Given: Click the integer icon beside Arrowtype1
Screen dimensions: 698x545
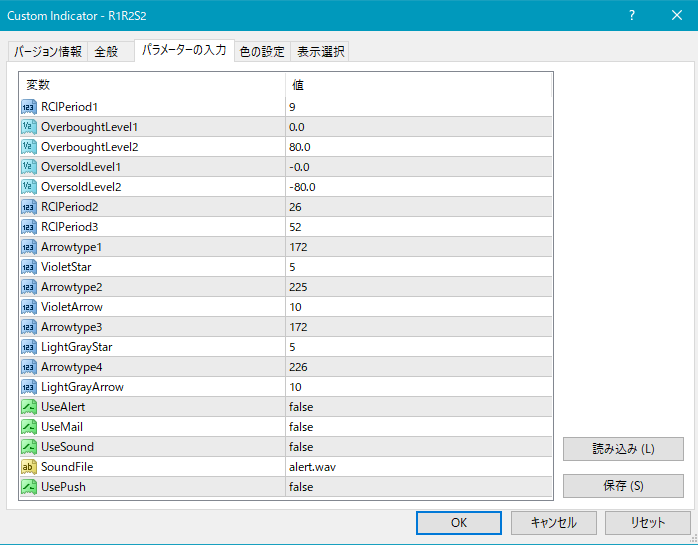Looking at the screenshot, I should 28,247.
